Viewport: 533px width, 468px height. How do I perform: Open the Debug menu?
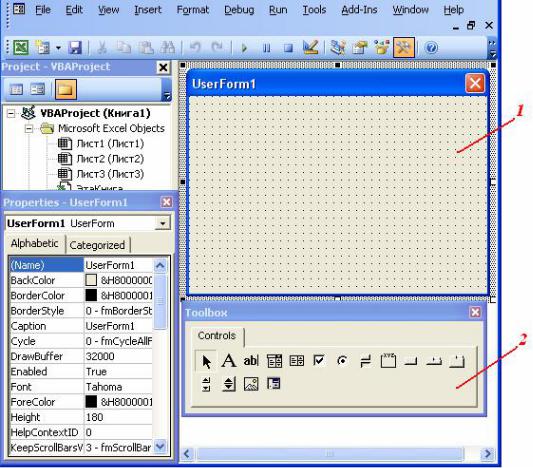click(x=239, y=10)
